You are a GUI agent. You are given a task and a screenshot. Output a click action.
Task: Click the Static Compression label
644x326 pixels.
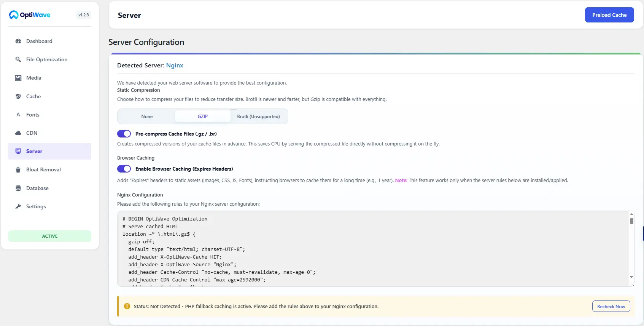coord(138,90)
